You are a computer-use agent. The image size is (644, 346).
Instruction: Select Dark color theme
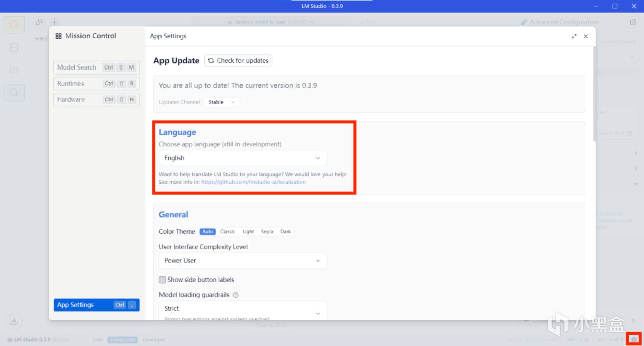pyautogui.click(x=286, y=232)
